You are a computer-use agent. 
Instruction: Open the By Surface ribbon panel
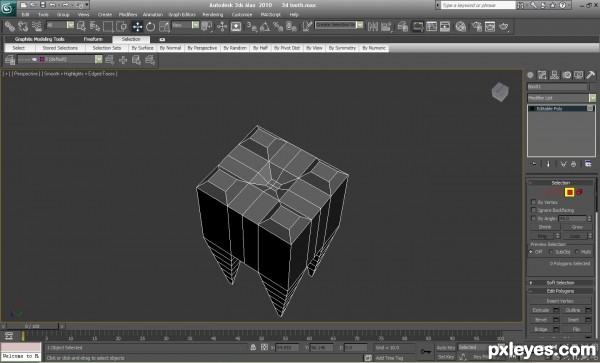142,48
